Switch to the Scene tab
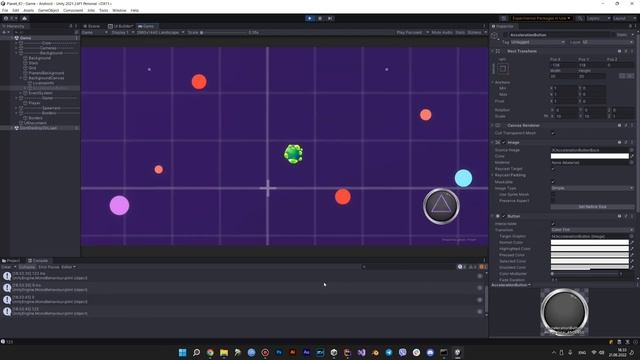Screen dimensions: 640x360 pyautogui.click(x=92, y=26)
